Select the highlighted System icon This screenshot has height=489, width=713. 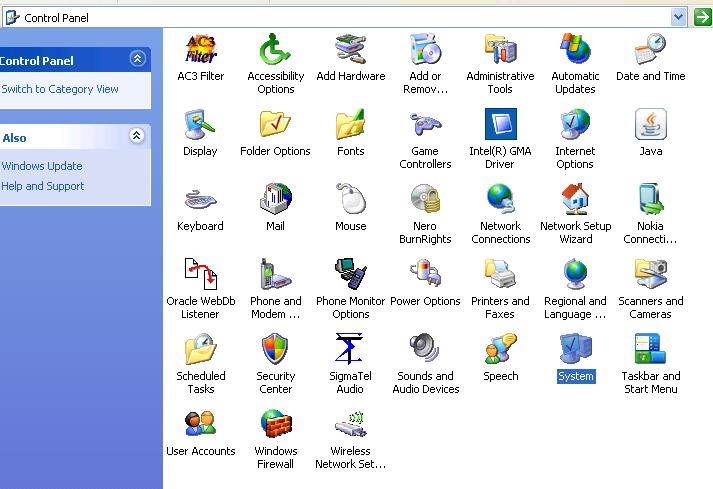coord(576,349)
